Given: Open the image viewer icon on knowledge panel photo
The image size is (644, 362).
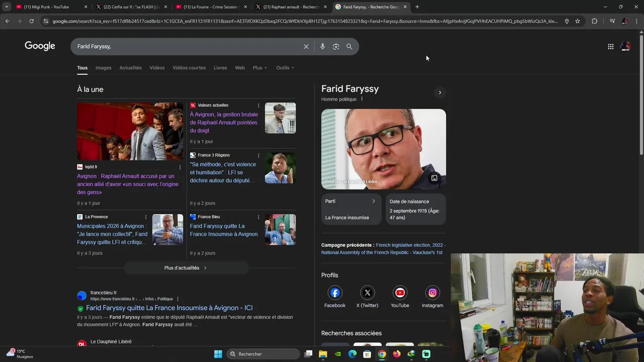Looking at the screenshot, I should click(x=434, y=178).
